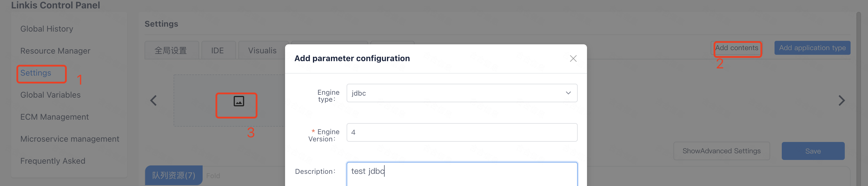Screen dimensions: 868x186
Task: Click the Add contents button
Action: pyautogui.click(x=736, y=48)
